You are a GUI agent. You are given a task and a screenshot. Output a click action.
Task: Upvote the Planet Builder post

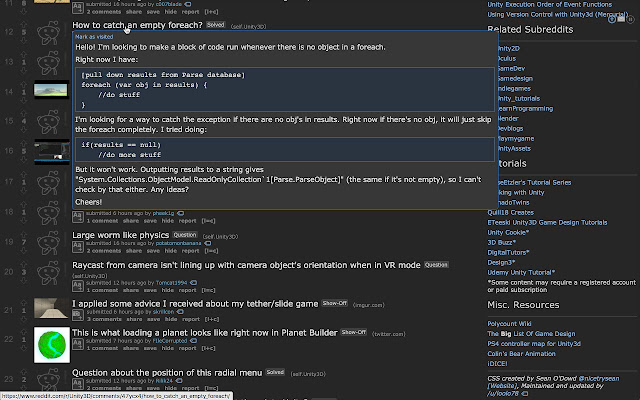click(x=24, y=333)
